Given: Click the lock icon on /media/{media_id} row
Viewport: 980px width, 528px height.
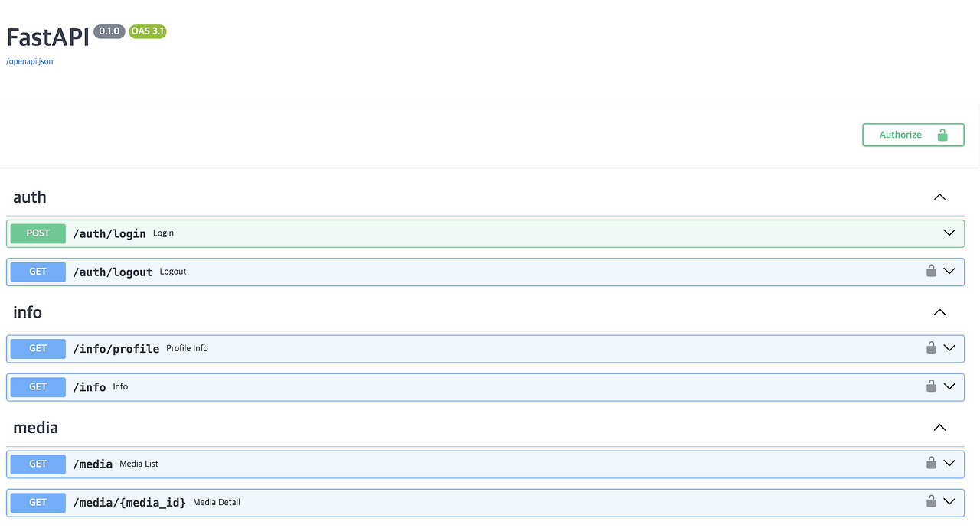Looking at the screenshot, I should (x=931, y=501).
